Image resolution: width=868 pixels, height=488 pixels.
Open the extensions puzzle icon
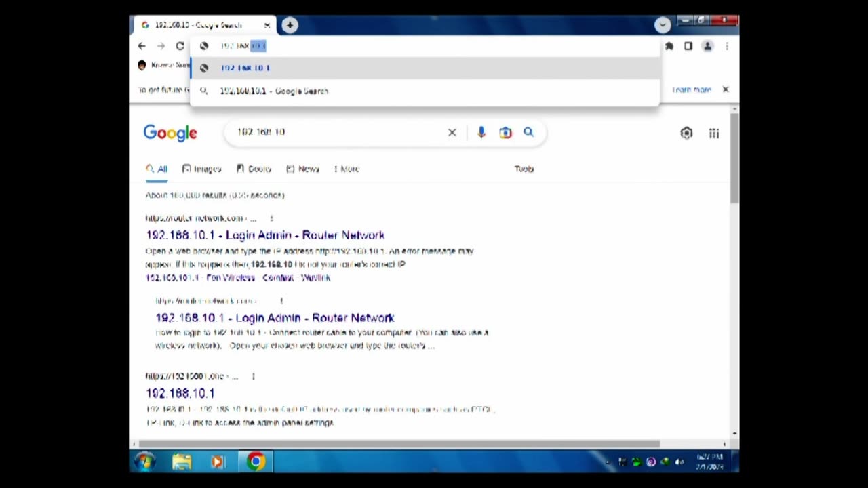pos(669,46)
